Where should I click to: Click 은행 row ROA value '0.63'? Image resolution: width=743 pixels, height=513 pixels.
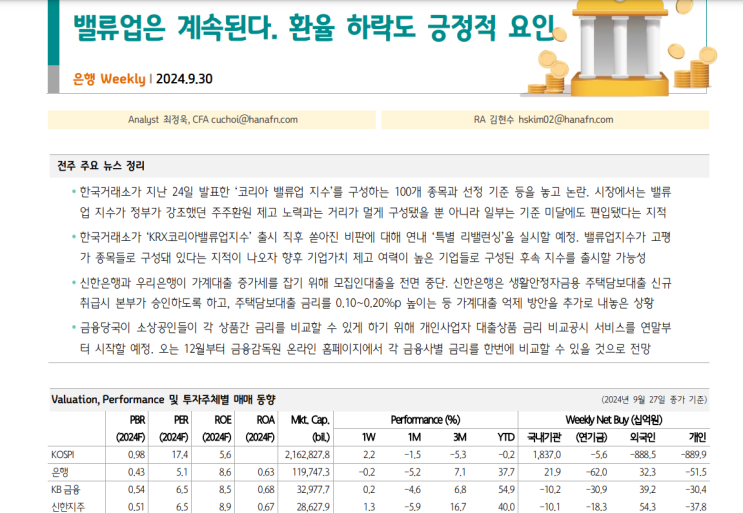(x=266, y=472)
